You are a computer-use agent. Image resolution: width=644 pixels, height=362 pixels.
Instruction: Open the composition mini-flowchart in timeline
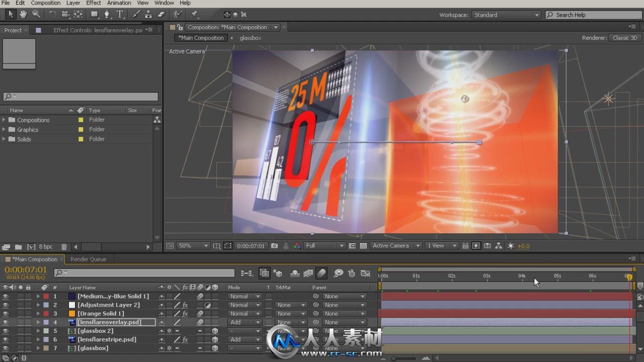(x=247, y=273)
